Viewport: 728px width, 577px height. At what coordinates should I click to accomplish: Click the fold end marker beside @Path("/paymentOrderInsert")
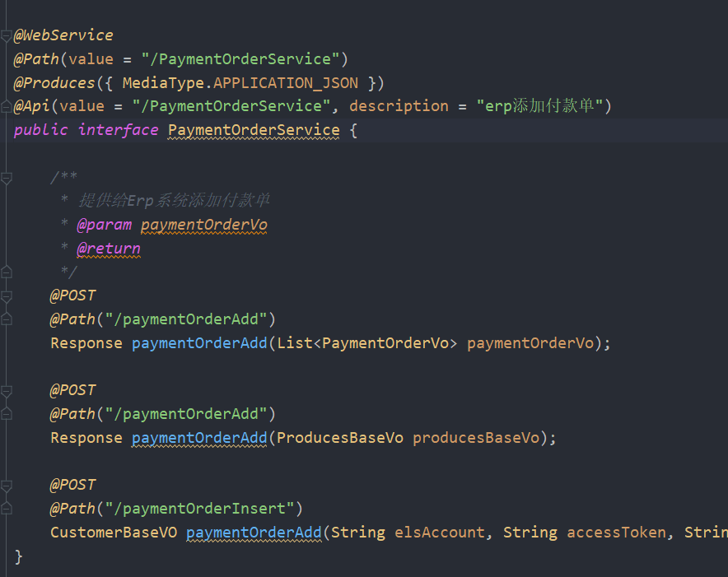[6, 510]
